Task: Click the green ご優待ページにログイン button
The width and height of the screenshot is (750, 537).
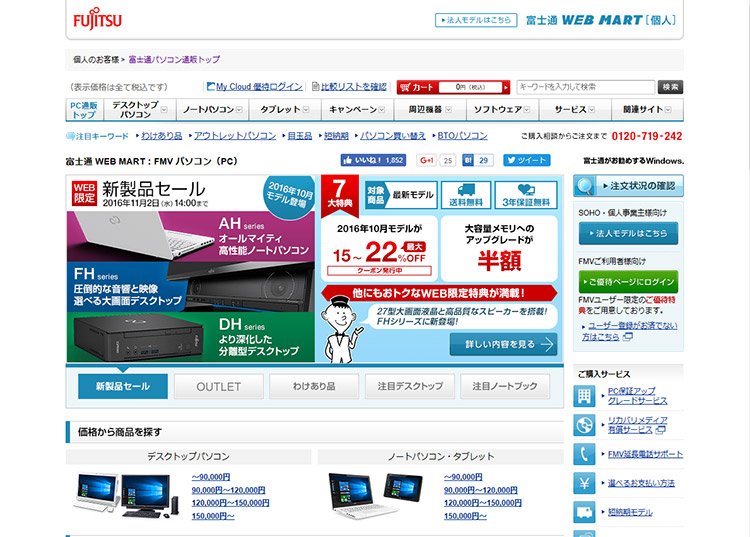Action: click(628, 282)
